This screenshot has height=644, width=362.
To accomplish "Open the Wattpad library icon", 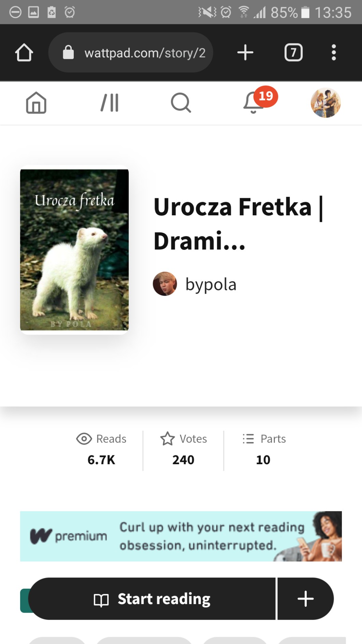I will coord(110,103).
